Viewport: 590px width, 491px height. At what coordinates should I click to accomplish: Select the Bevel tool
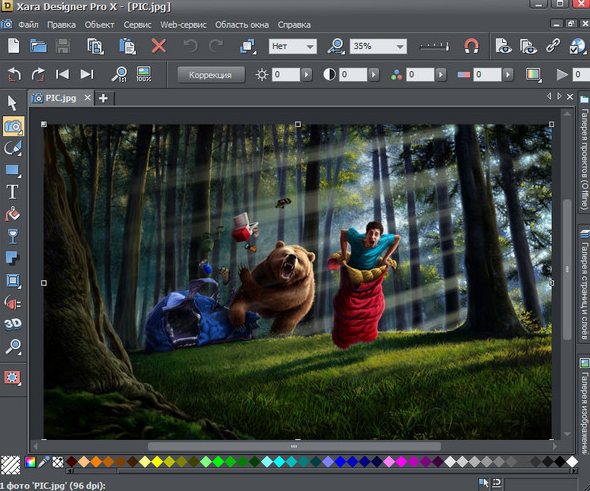13,281
